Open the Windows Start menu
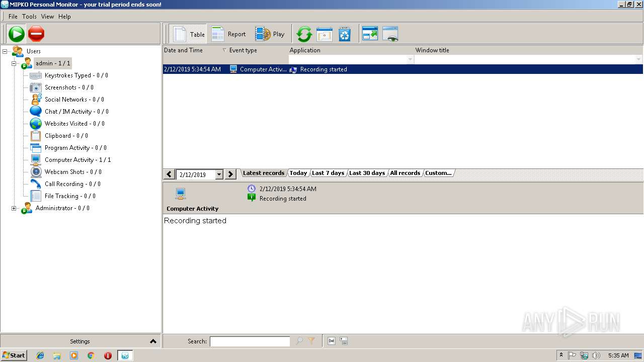644x362 pixels. pyautogui.click(x=14, y=355)
